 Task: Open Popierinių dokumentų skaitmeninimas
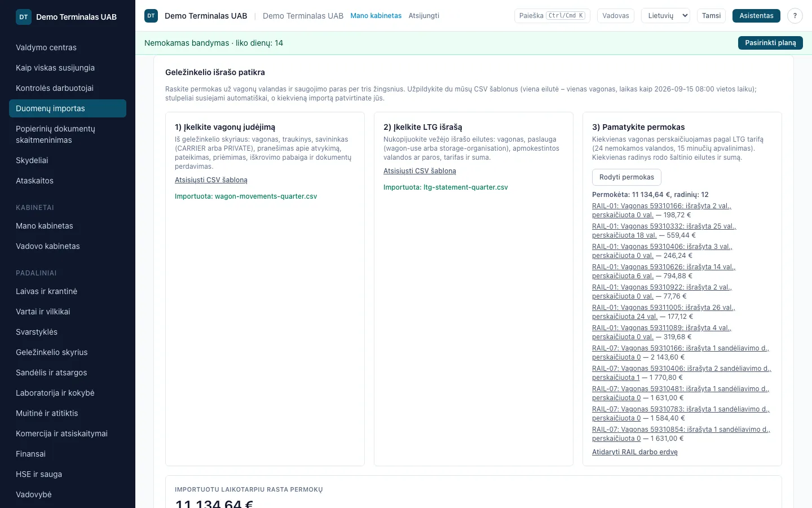click(68, 134)
